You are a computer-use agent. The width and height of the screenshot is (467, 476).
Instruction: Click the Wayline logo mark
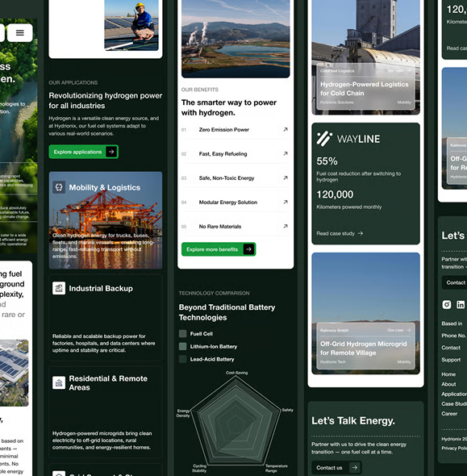324,139
